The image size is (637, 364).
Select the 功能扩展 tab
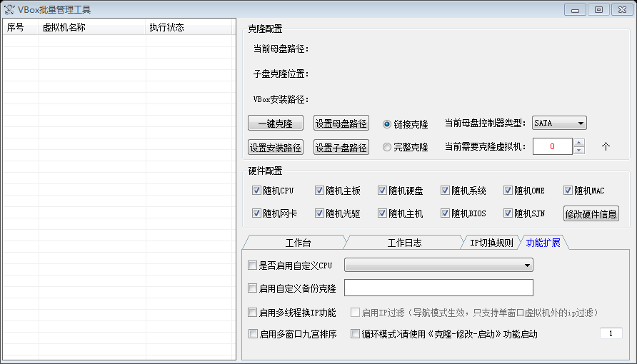(x=543, y=243)
